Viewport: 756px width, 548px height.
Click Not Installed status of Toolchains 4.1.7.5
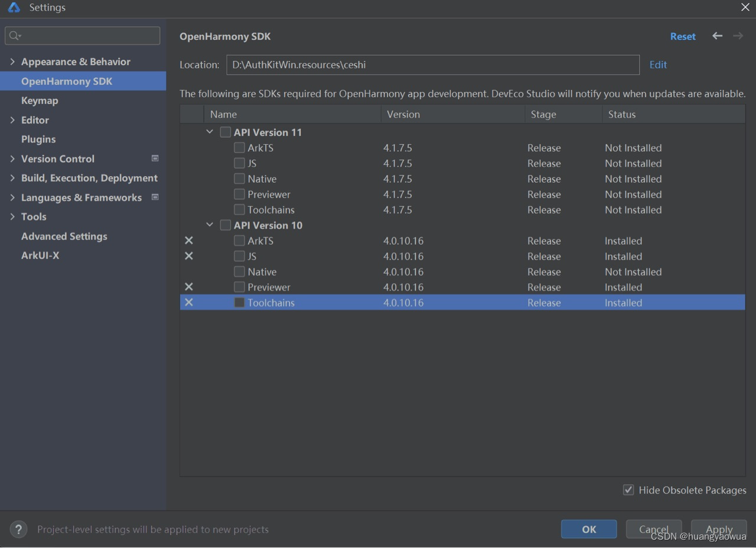pyautogui.click(x=633, y=209)
